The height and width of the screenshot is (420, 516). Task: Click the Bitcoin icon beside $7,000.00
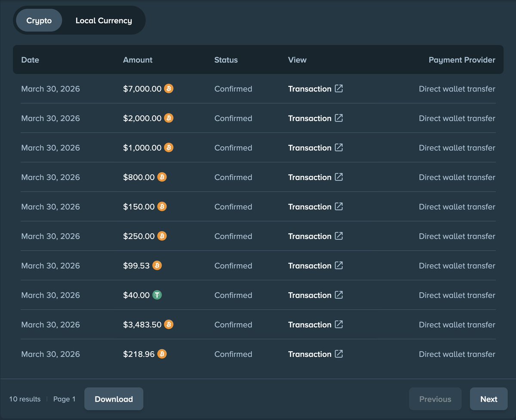[169, 89]
